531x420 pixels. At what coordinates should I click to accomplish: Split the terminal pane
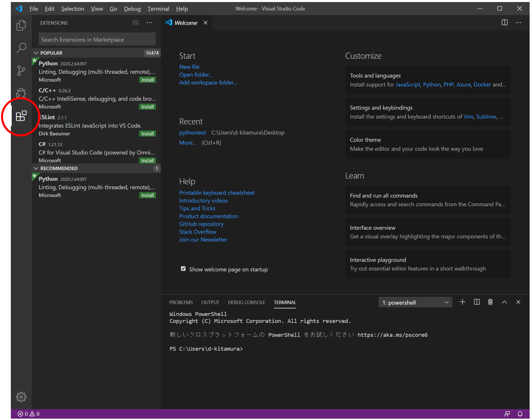(x=477, y=302)
